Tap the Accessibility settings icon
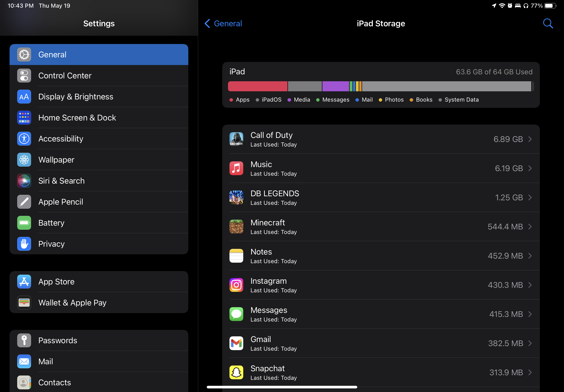Screen dimensions: 564x392 pyautogui.click(x=24, y=139)
